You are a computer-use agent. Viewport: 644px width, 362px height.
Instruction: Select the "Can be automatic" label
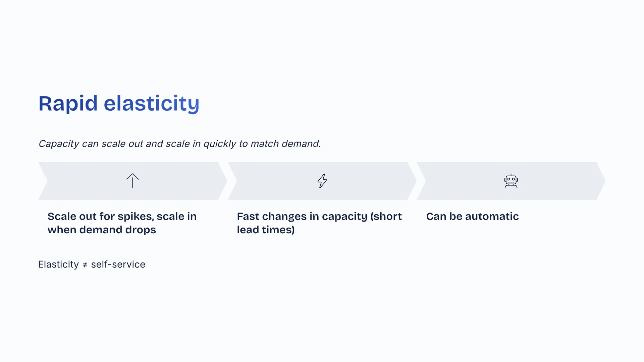pyautogui.click(x=472, y=217)
